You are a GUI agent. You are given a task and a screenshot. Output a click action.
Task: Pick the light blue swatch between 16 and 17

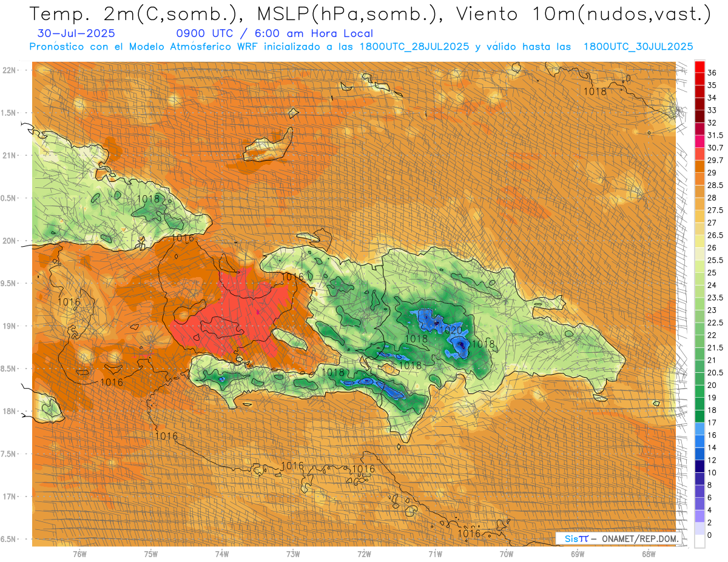(x=699, y=429)
